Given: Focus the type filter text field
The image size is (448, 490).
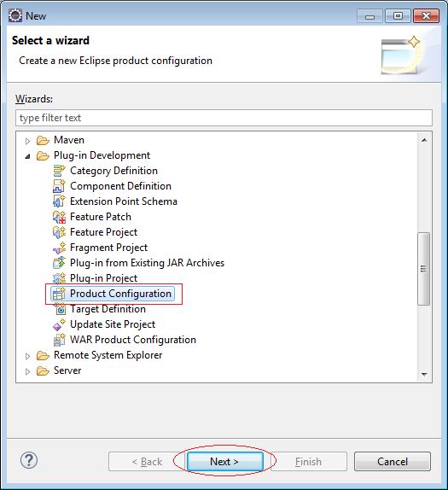Looking at the screenshot, I should (224, 118).
